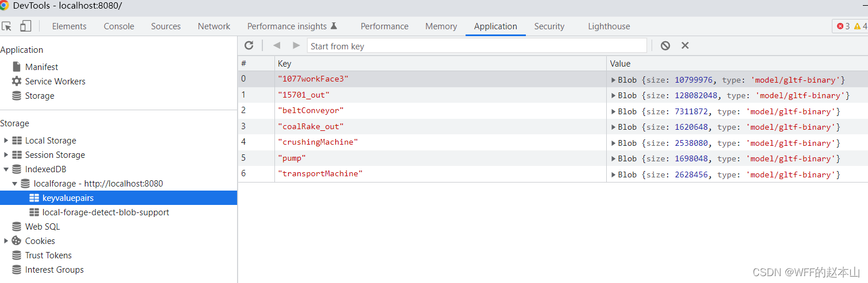The width and height of the screenshot is (868, 283).
Task: Switch to the Network tab
Action: coord(214,26)
